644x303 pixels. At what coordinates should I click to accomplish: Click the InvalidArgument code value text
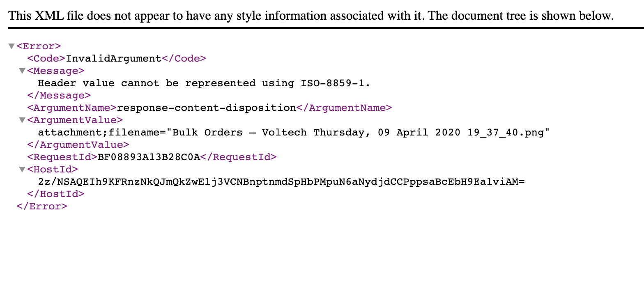114,59
